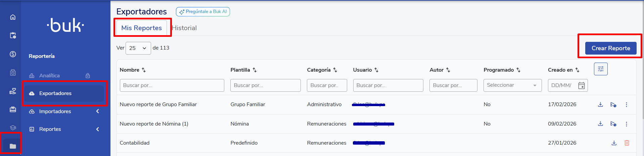644x156 pixels.
Task: Delete the Contabilidad report
Action: 627,143
